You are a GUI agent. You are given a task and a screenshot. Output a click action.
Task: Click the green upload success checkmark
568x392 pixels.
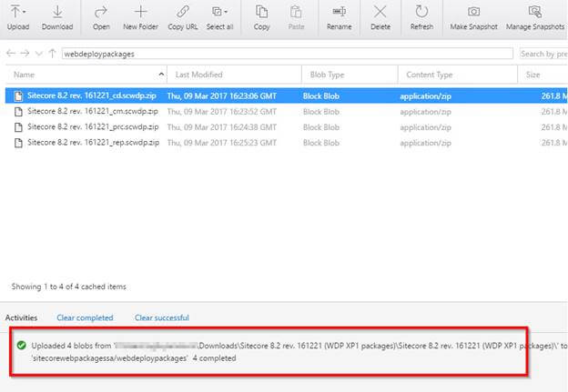pos(21,346)
